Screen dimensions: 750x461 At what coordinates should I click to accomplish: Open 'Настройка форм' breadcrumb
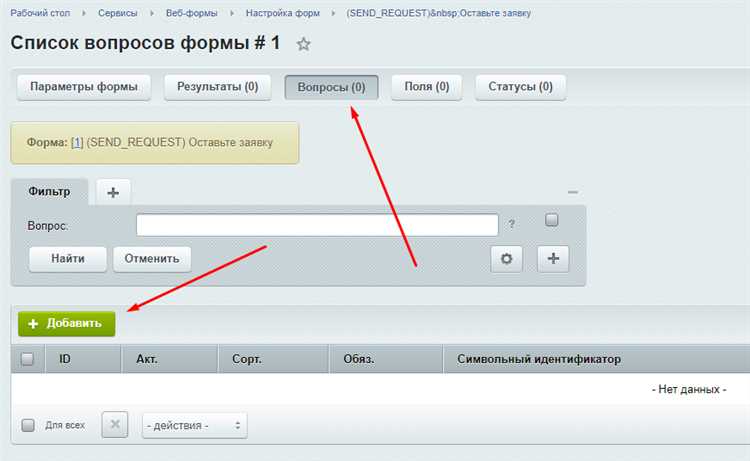283,13
